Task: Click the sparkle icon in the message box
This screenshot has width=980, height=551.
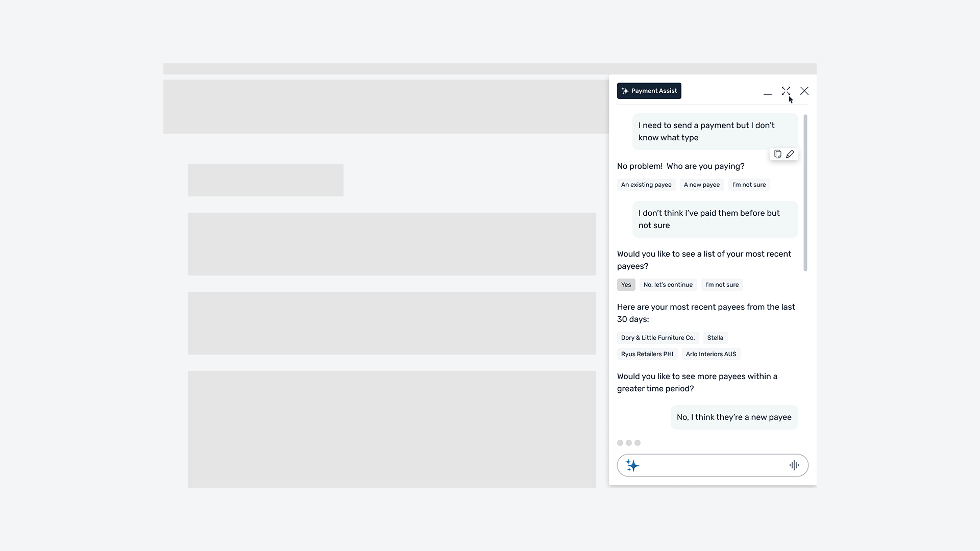Action: (x=632, y=465)
